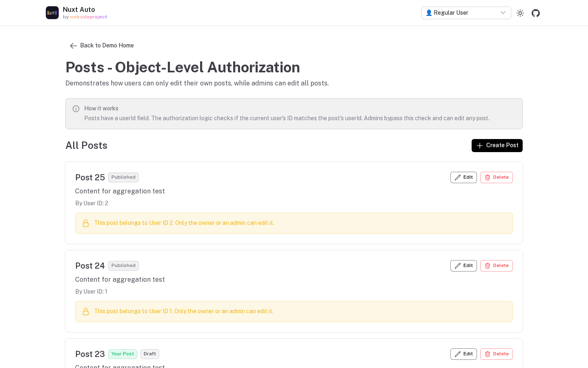The image size is (588, 368).
Task: Edit Post 23
Action: point(463,354)
